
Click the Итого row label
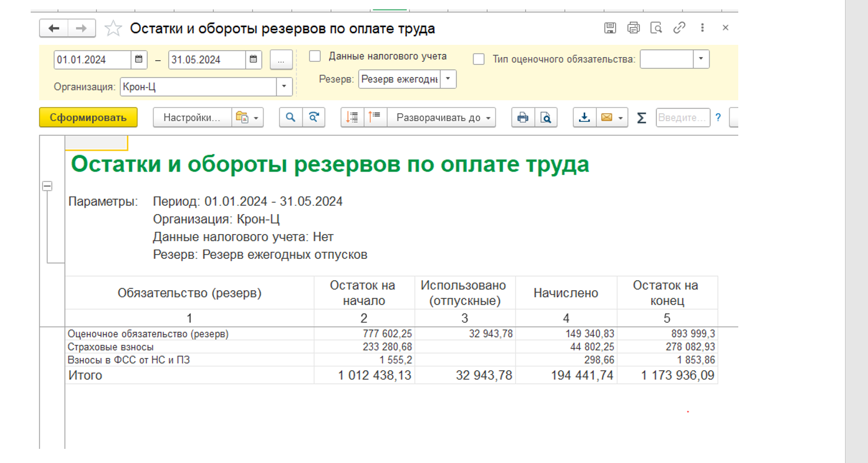[86, 375]
